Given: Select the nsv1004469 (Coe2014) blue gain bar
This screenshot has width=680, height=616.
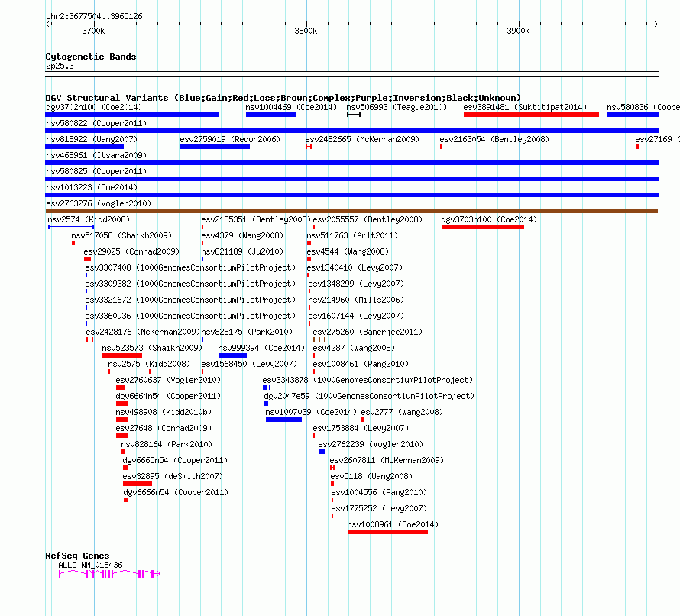Looking at the screenshot, I should point(270,115).
